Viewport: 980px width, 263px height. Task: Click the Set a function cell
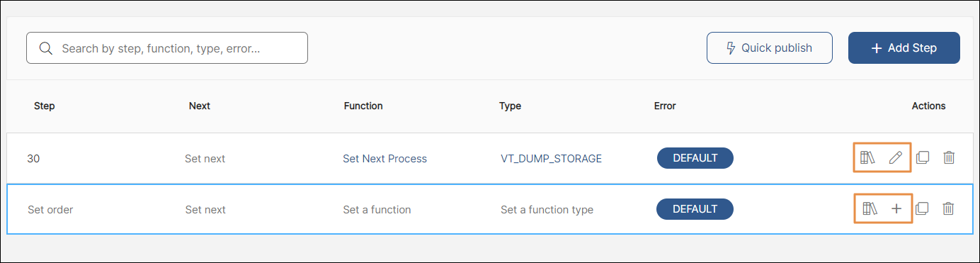377,210
